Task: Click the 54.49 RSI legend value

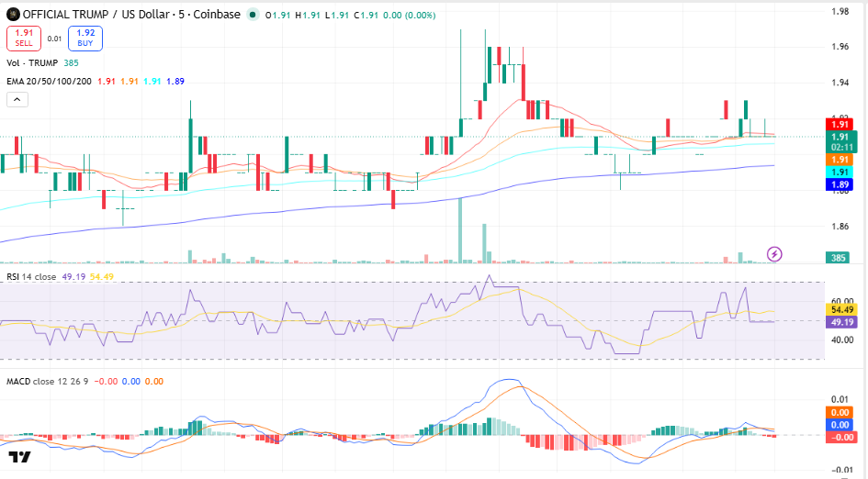Action: 102,276
